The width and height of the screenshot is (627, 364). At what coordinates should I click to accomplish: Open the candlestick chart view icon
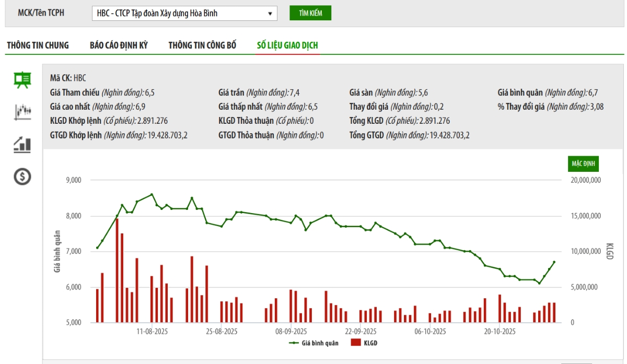point(22,111)
